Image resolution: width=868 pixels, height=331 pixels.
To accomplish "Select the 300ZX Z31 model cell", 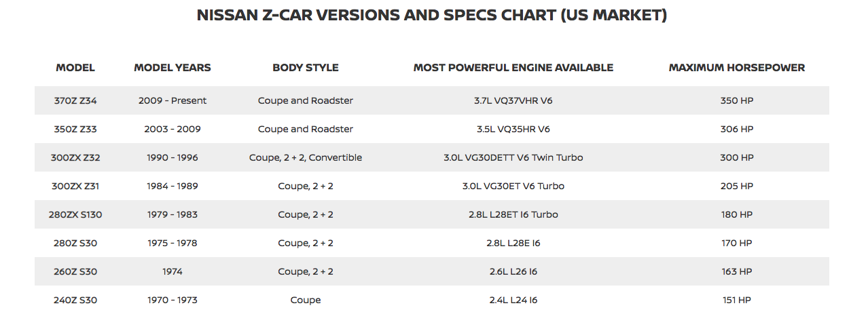I will (x=75, y=186).
